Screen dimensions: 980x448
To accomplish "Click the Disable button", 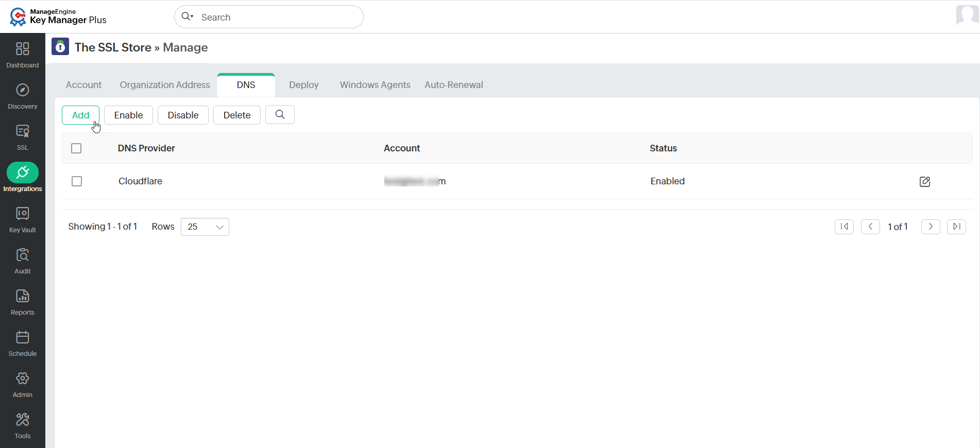I will [183, 115].
